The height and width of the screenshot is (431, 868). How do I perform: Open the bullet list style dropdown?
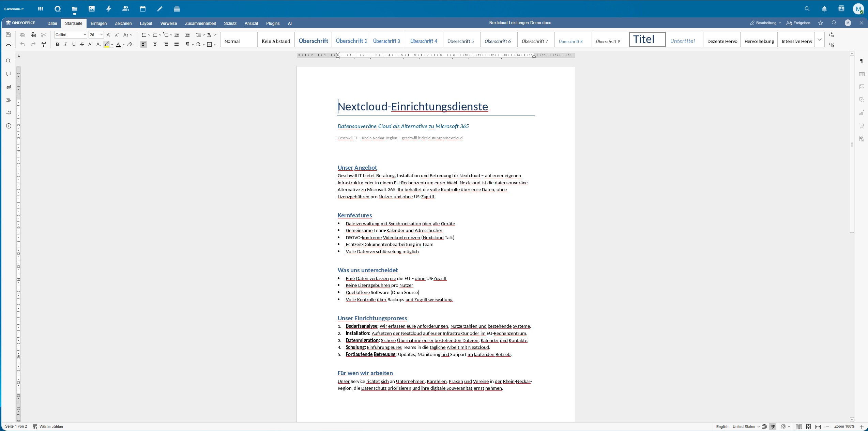[149, 35]
